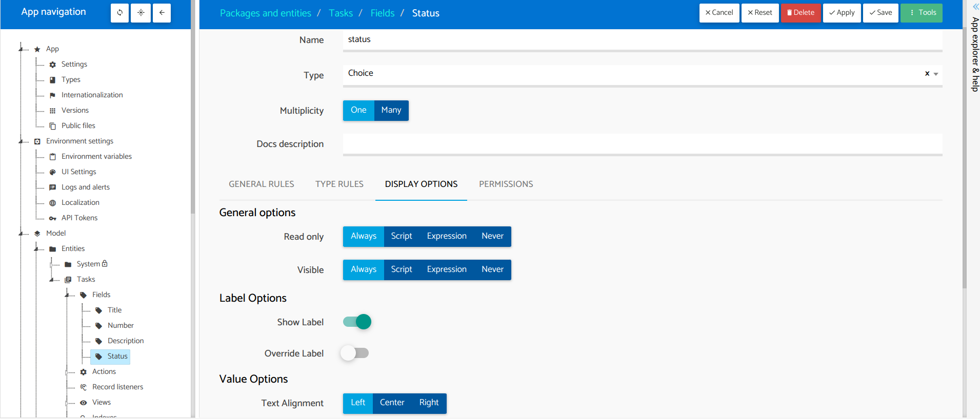Save the field changes
This screenshot has width=980, height=419.
[x=881, y=13]
